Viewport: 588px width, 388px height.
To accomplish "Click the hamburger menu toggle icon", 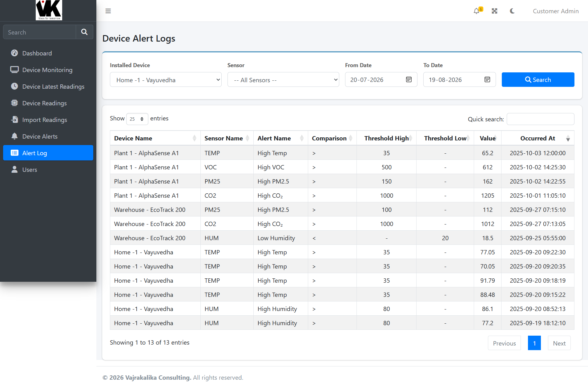I will [108, 11].
